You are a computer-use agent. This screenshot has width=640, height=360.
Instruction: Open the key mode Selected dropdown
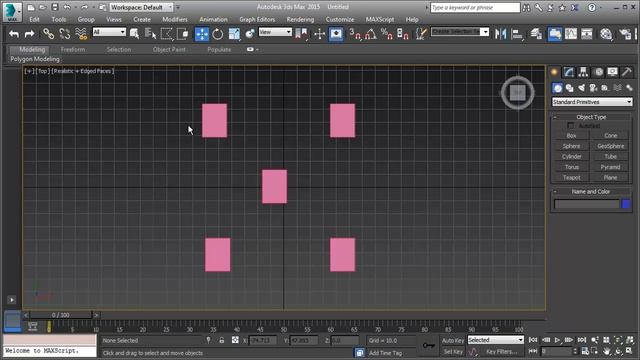pyautogui.click(x=496, y=340)
